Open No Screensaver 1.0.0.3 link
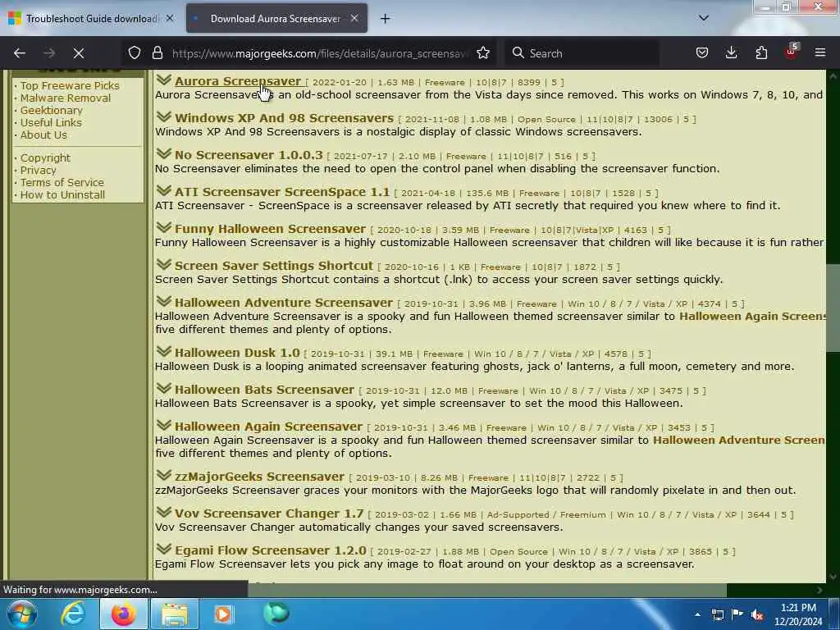This screenshot has height=630, width=840. click(249, 155)
